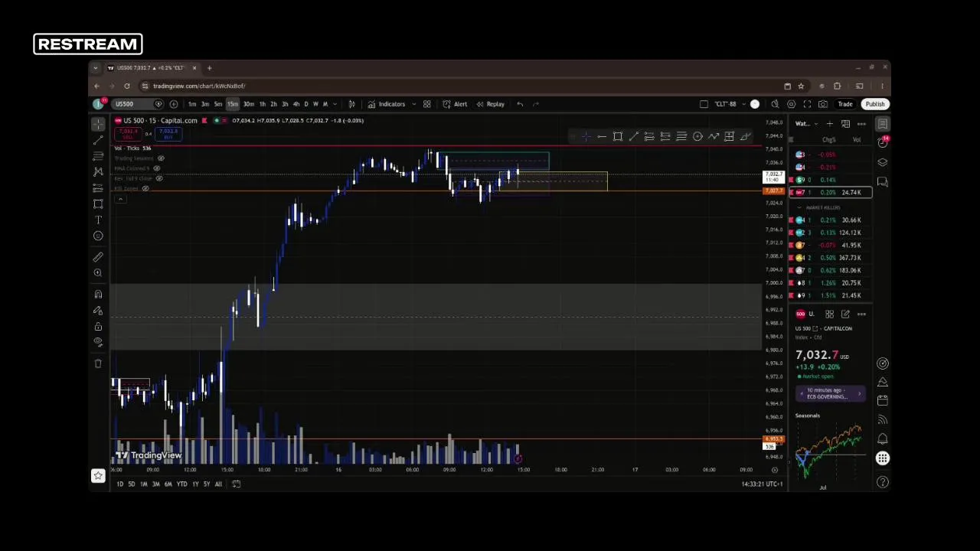Select the 1D date range
This screenshot has width=980, height=551.
click(119, 484)
